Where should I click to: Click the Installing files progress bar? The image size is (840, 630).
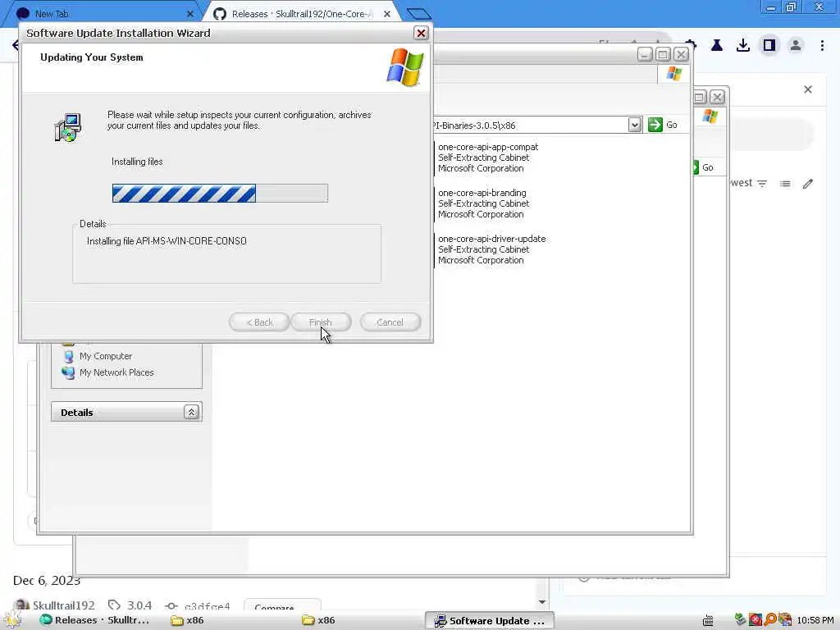[220, 193]
